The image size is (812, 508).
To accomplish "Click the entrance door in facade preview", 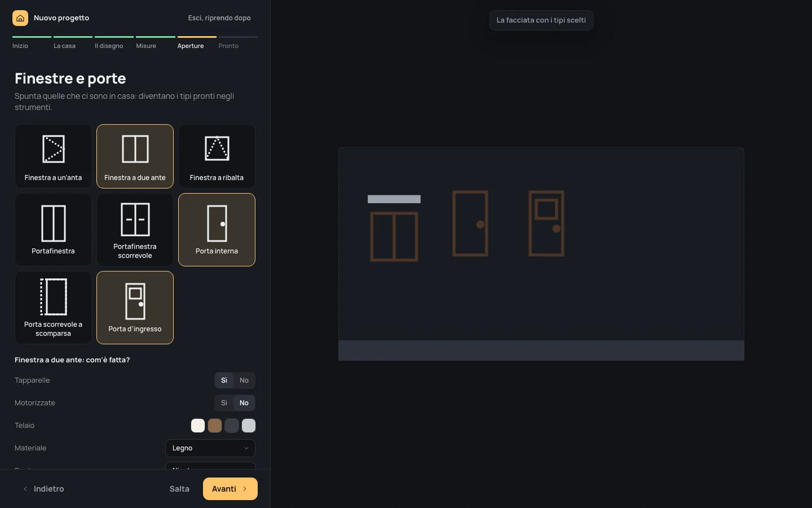I will pos(546,224).
